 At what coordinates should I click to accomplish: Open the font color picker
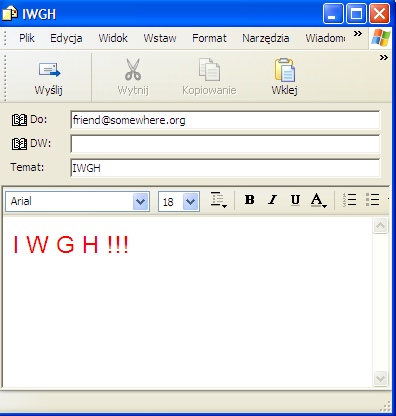[x=319, y=200]
